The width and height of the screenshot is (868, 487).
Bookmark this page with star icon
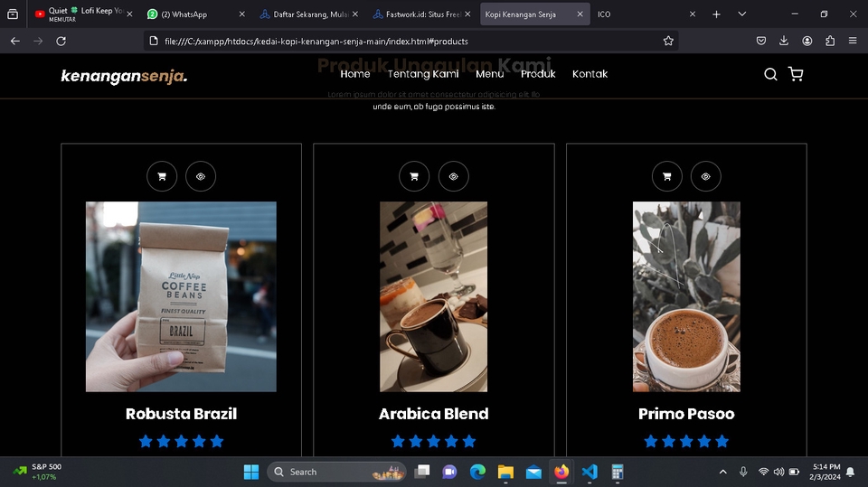[668, 41]
